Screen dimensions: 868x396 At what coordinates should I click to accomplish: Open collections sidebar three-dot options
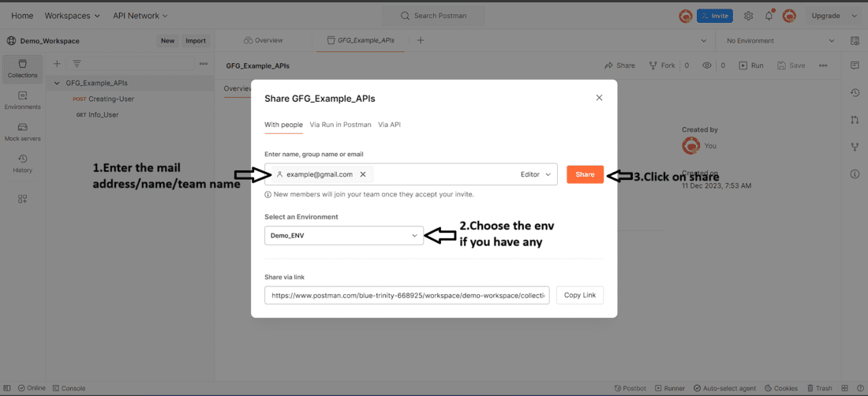[x=204, y=64]
